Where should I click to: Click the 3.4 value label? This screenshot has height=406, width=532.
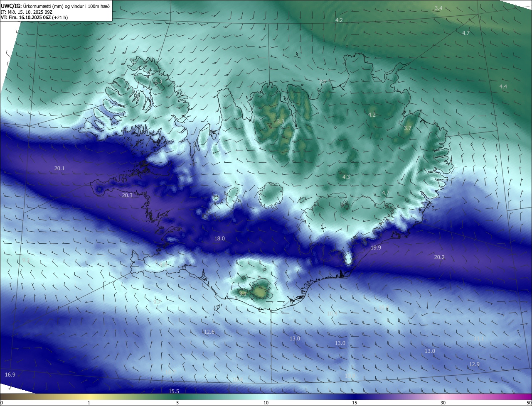pyautogui.click(x=438, y=8)
